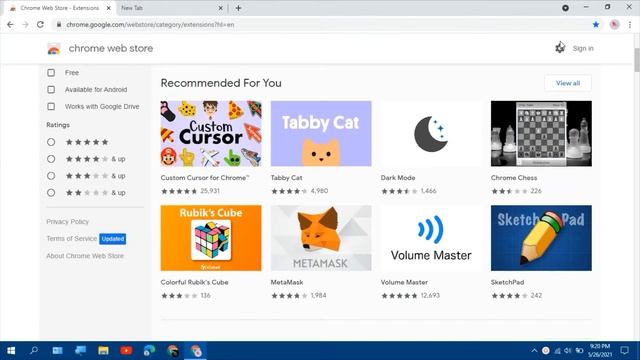Open the Windows Start menu
Image resolution: width=640 pixels, height=360 pixels.
tap(11, 351)
